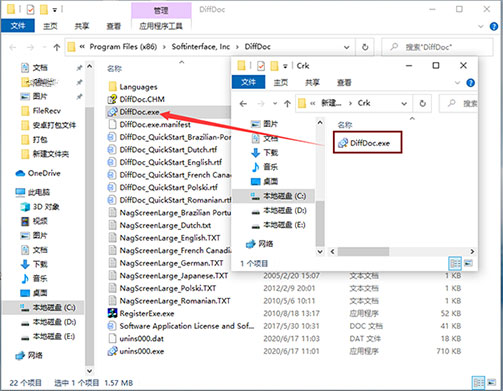
Task: Select the unins000.exe uninstaller
Action: tap(136, 351)
